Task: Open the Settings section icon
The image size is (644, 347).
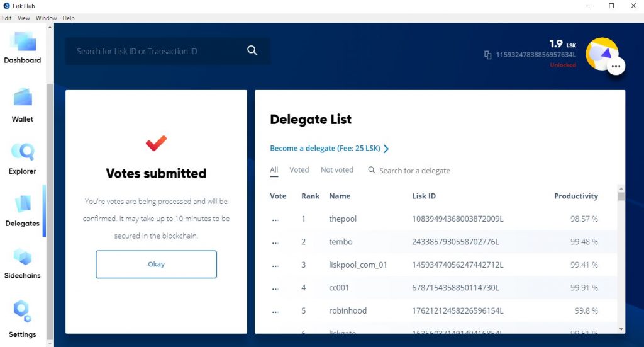Action: [x=22, y=311]
